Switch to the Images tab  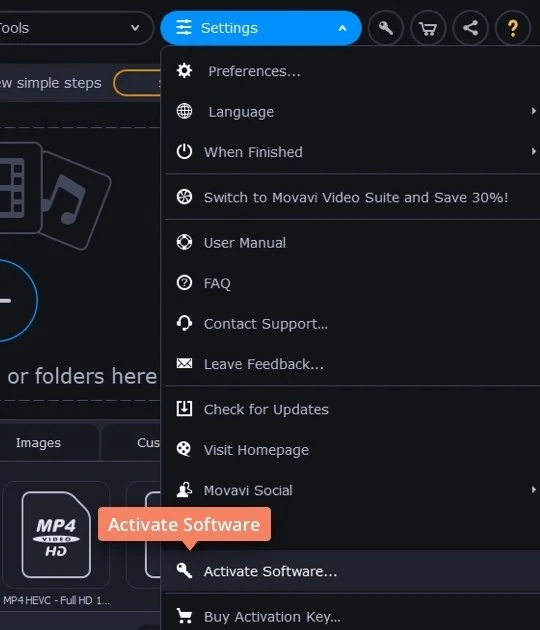point(38,442)
